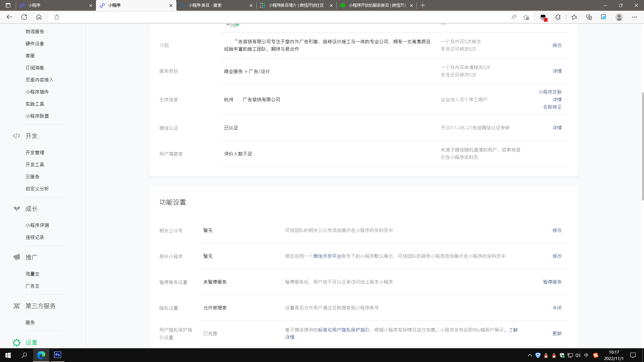Show hidden system tray icons chevron
This screenshot has height=362, width=644.
530,355
